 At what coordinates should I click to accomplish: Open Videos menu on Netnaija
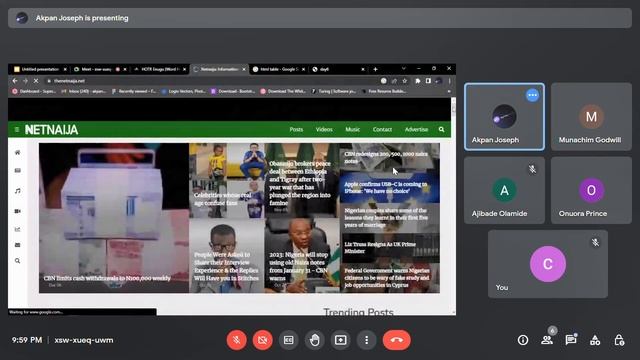[x=324, y=129]
